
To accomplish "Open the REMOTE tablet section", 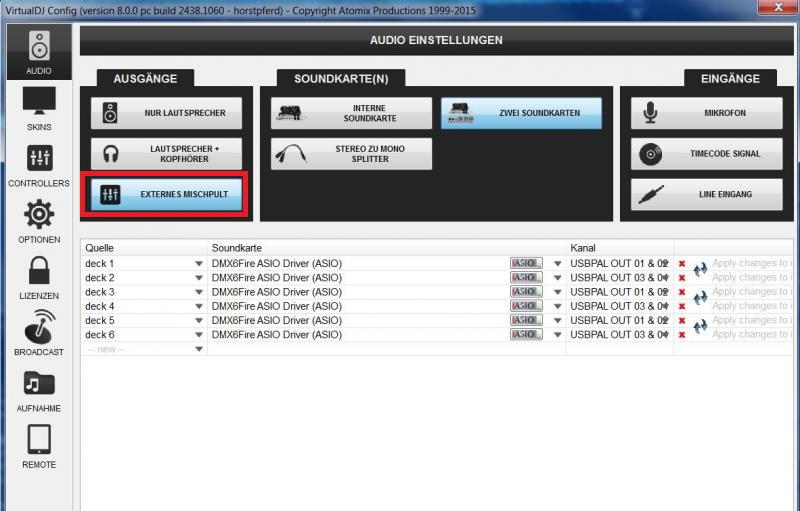I will pos(39,447).
